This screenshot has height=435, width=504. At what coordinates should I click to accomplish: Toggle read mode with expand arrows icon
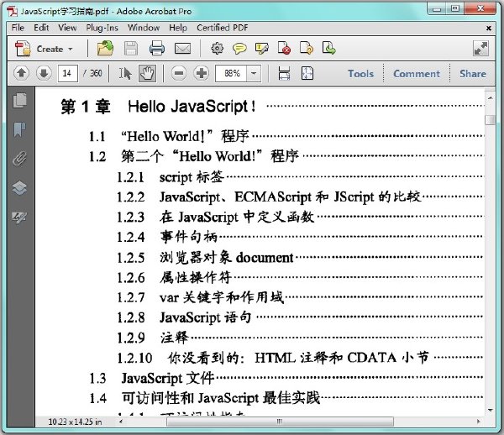tap(480, 49)
